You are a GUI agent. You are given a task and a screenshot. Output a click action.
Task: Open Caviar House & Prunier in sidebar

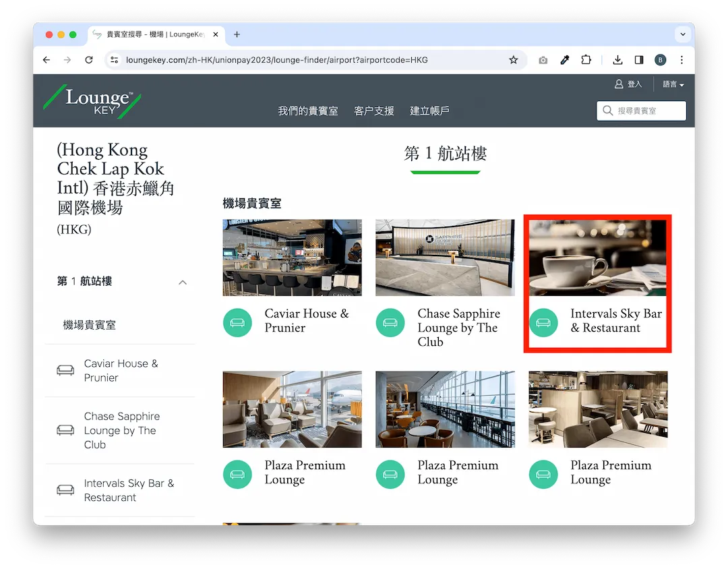[x=121, y=371]
